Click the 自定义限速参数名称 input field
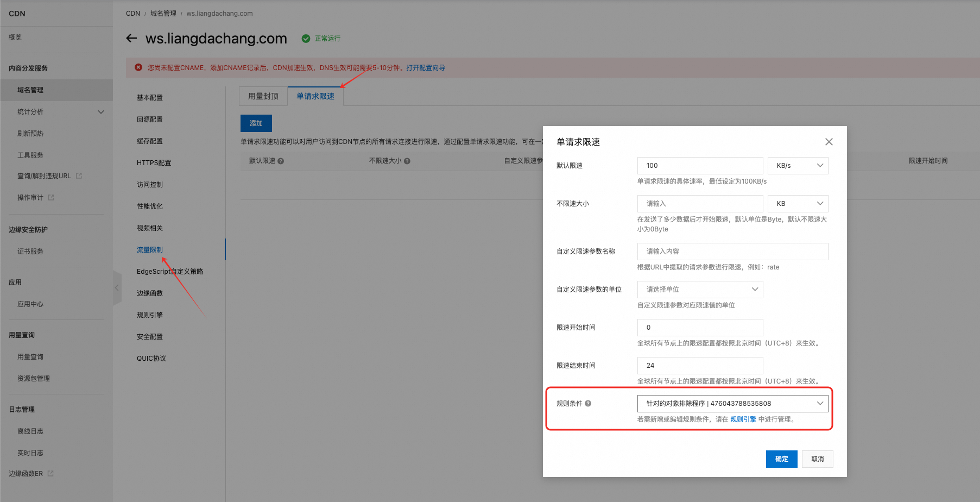The image size is (980, 502). (x=733, y=252)
